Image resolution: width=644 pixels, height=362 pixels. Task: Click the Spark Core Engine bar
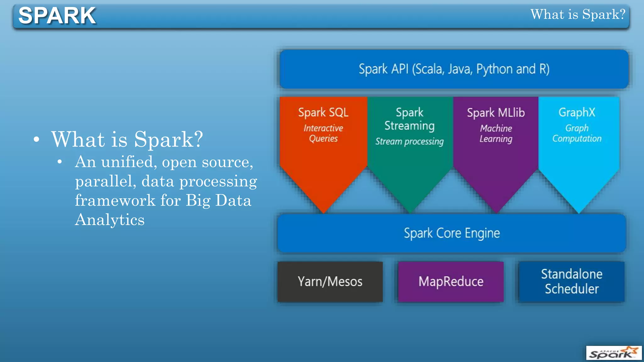point(452,233)
